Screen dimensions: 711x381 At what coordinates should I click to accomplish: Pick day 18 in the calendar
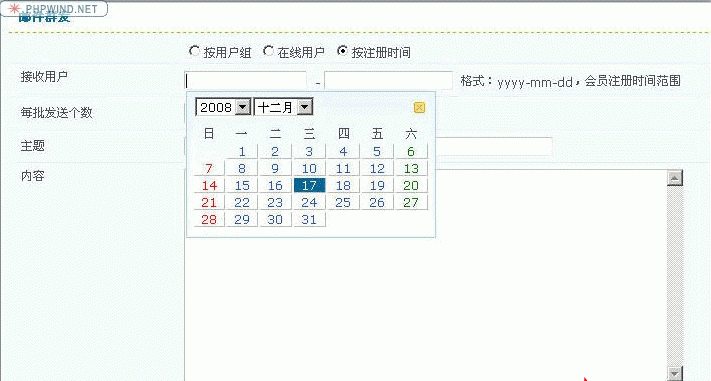pyautogui.click(x=343, y=185)
